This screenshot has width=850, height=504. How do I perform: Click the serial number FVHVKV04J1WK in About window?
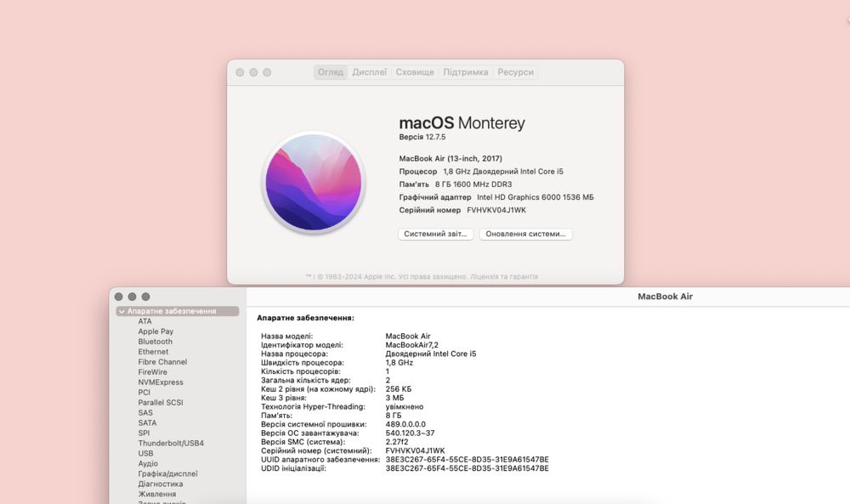click(496, 210)
